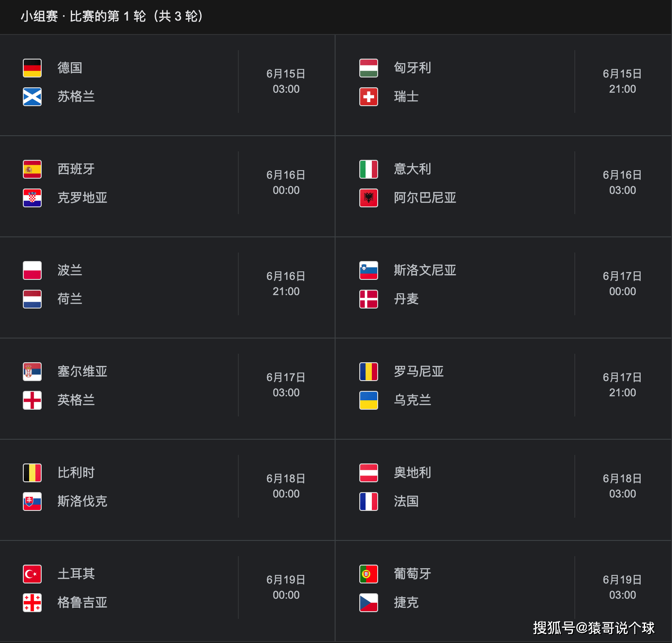Open team 法国 (France)
Screen dimensions: 672x643
click(x=406, y=502)
